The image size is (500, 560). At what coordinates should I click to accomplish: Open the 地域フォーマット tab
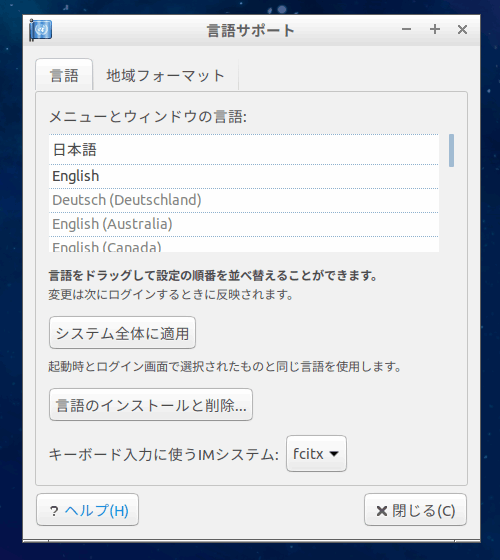165,75
